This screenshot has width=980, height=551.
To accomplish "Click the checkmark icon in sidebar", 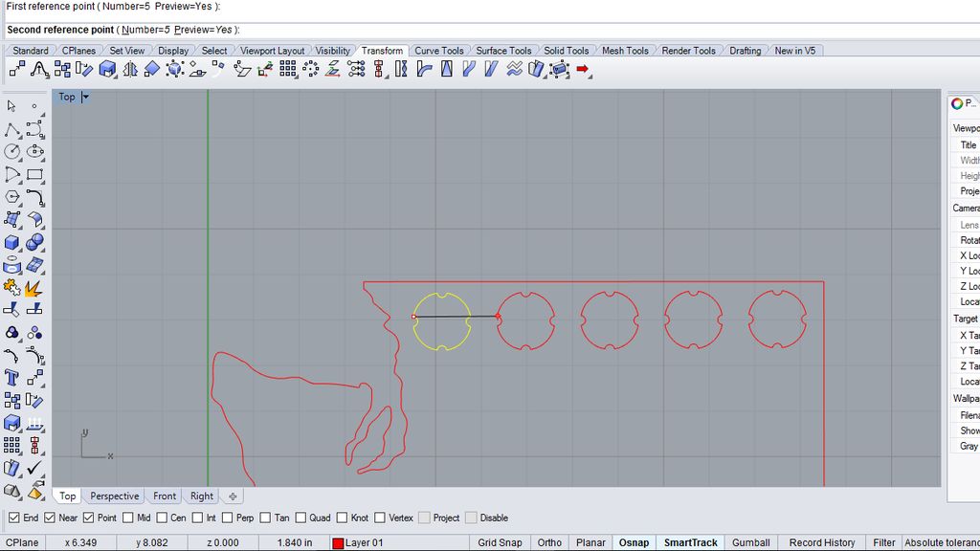I will [x=35, y=467].
